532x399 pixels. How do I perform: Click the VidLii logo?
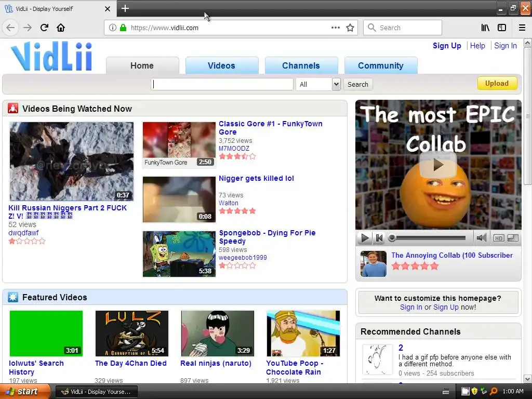tap(51, 56)
